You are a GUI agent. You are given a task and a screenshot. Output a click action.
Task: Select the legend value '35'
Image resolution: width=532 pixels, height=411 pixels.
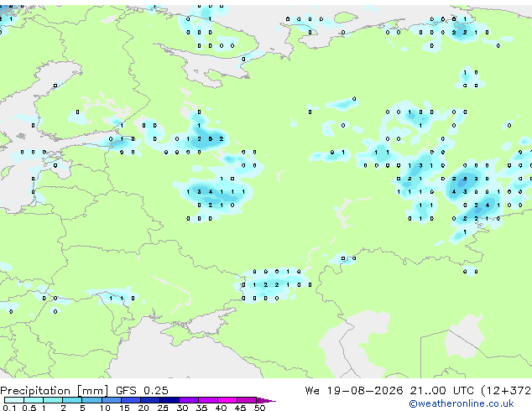(201, 408)
